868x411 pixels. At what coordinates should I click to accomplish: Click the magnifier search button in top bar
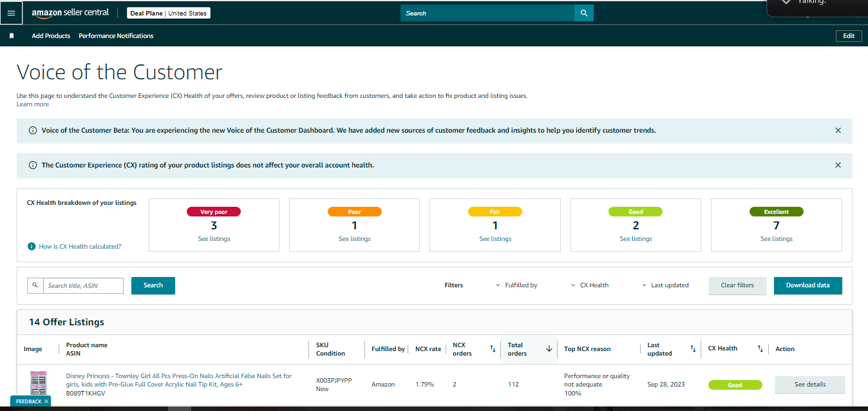click(x=584, y=13)
